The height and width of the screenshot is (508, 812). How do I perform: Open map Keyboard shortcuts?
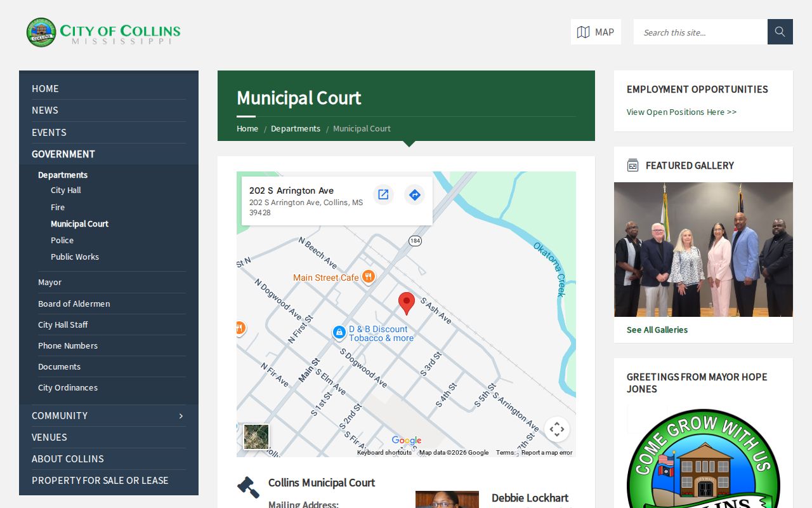[x=384, y=453]
